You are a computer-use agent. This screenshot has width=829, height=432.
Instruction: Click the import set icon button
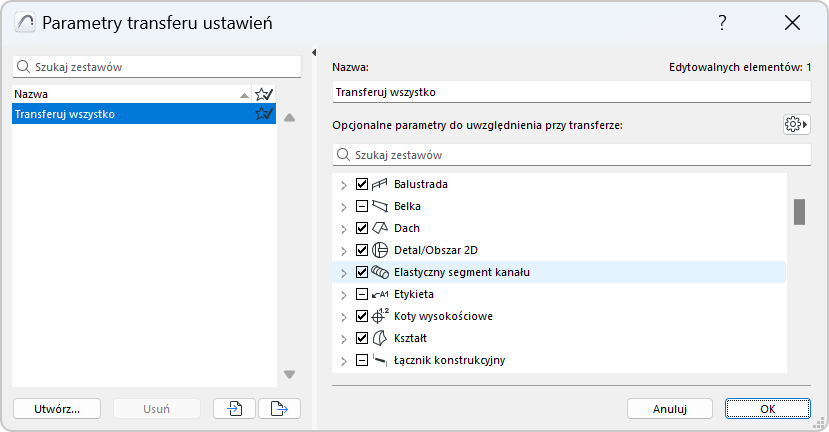tap(236, 408)
